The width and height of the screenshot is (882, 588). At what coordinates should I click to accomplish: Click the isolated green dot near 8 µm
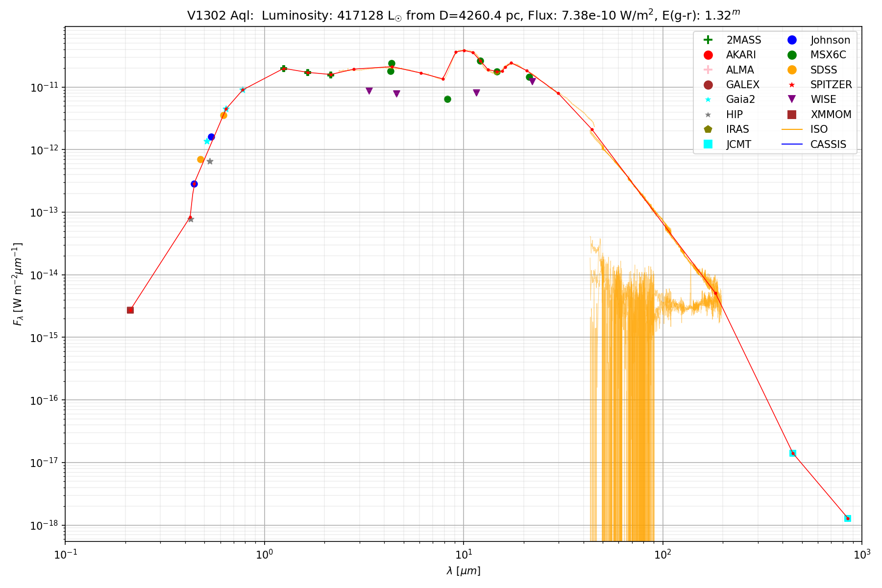(x=447, y=99)
